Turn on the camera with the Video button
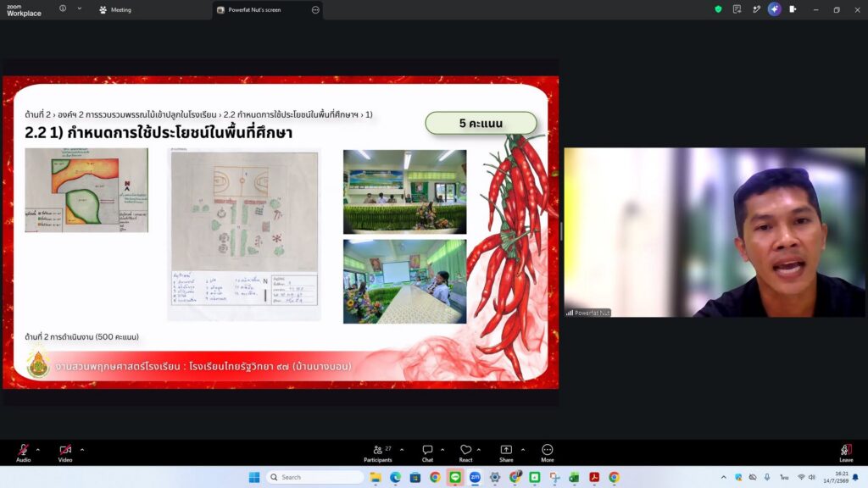This screenshot has width=868, height=488. pos(65,452)
